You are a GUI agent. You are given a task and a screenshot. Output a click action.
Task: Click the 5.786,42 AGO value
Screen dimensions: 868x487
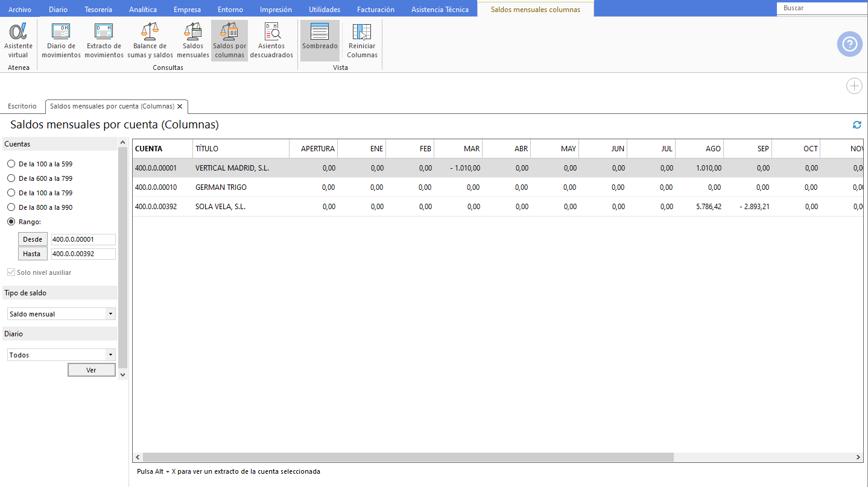[x=709, y=207]
